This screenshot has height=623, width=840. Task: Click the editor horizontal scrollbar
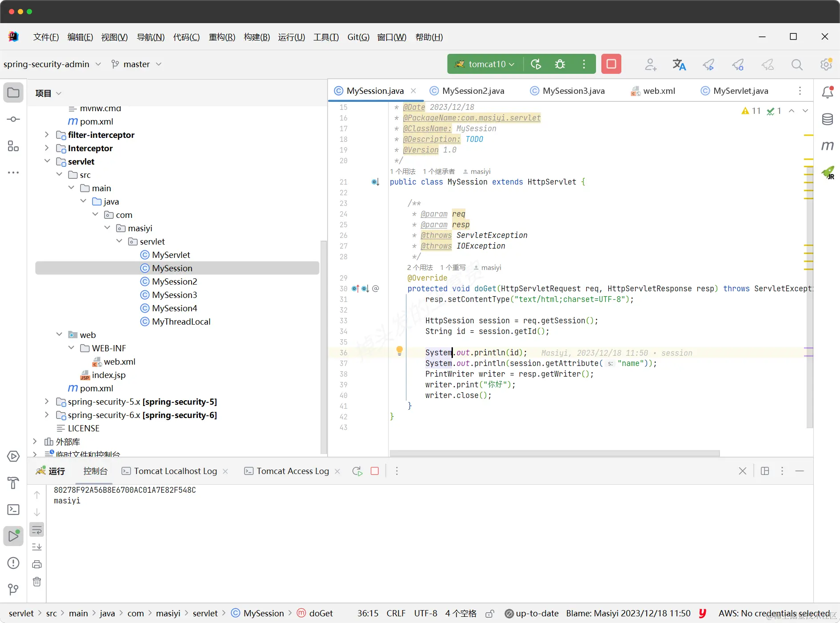554,453
